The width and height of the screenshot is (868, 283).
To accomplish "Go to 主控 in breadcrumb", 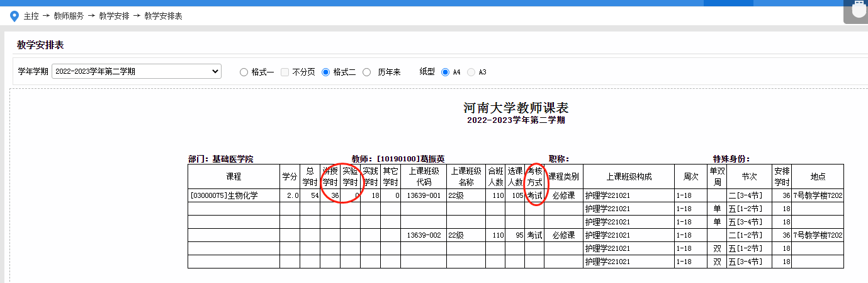I will [x=30, y=16].
